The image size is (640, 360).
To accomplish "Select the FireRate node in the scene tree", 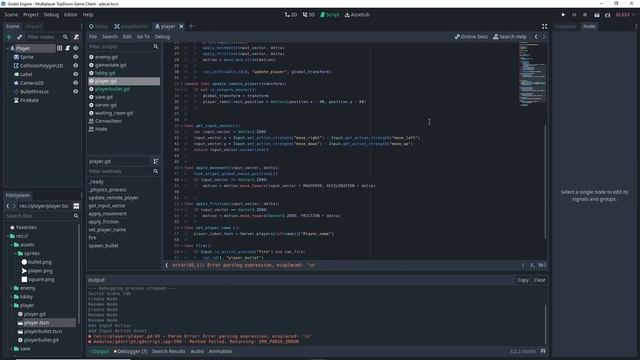I will pos(29,100).
